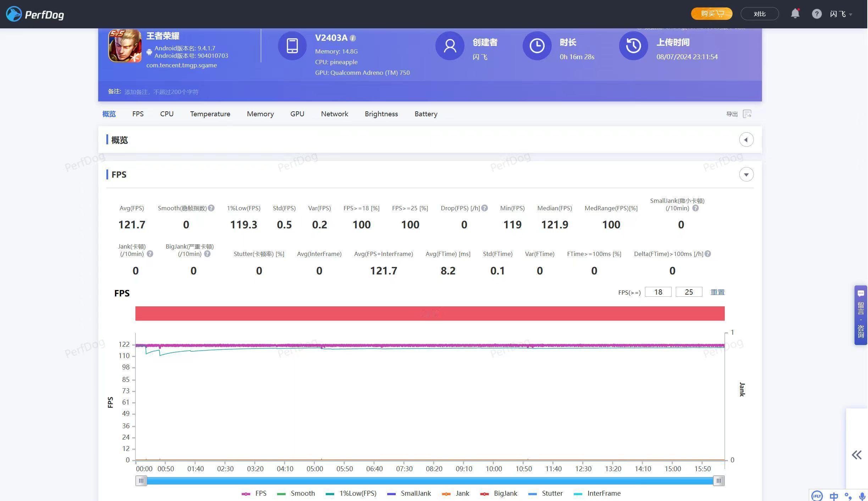Click the 对比 compare button
Screen dimensions: 868x501
(759, 14)
